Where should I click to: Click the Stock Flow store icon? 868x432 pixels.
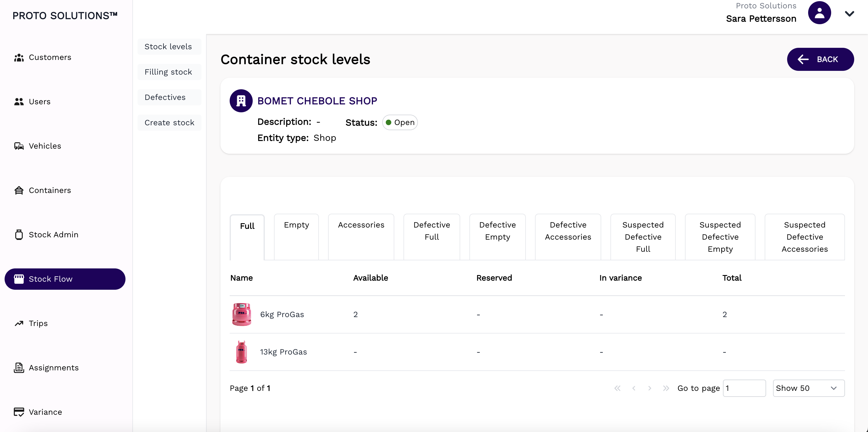(x=19, y=279)
